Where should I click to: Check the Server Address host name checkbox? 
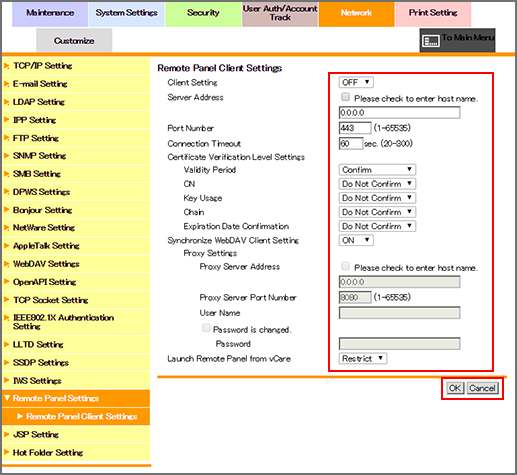click(345, 97)
